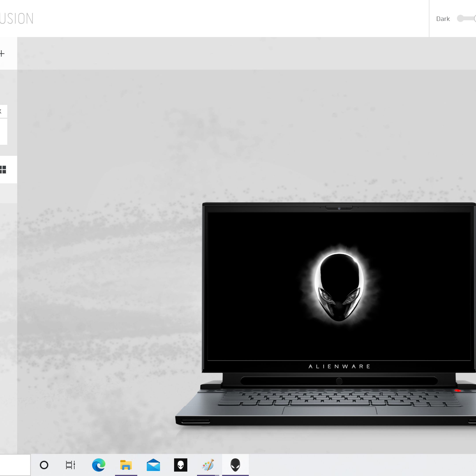Open Cortana circle in the taskbar
Screen dimensions: 476x476
(x=44, y=465)
